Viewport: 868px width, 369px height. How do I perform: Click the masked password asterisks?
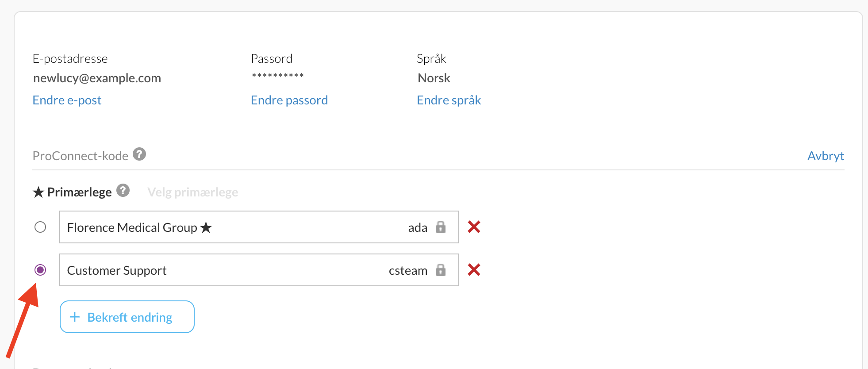click(278, 76)
